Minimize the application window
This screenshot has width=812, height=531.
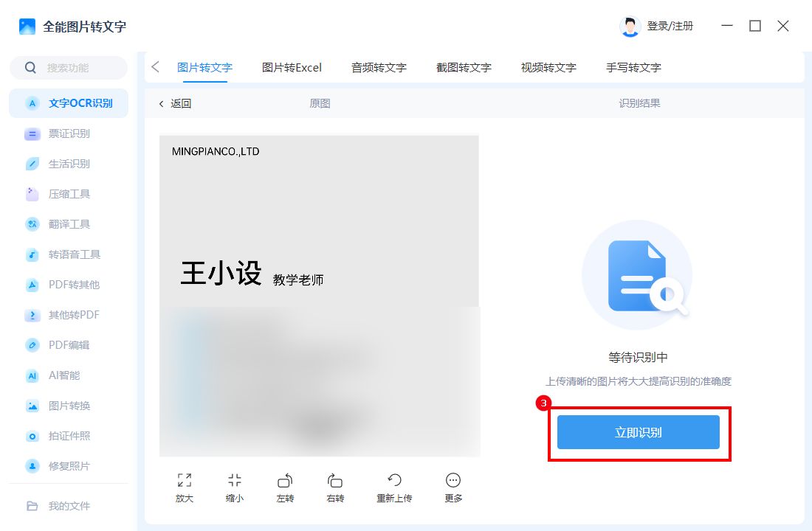727,26
